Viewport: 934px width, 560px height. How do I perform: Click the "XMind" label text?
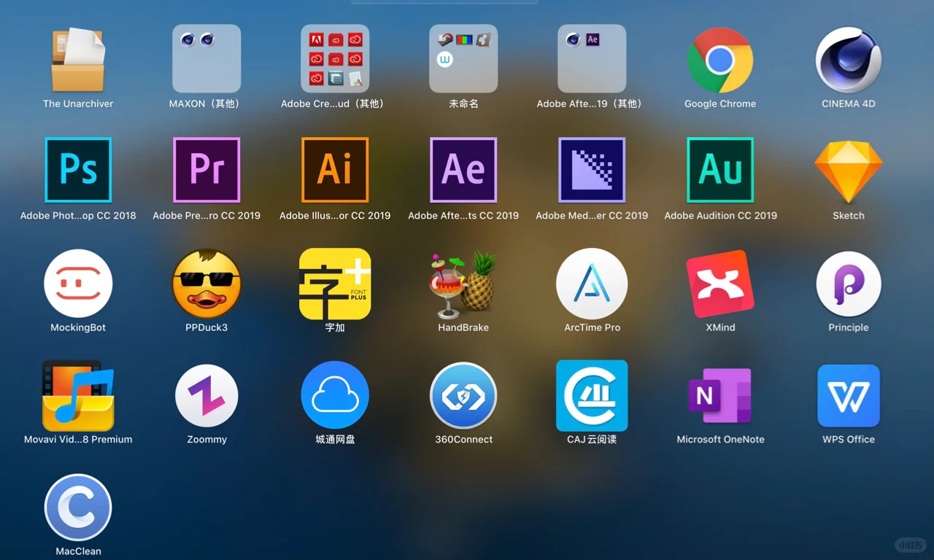pos(720,327)
